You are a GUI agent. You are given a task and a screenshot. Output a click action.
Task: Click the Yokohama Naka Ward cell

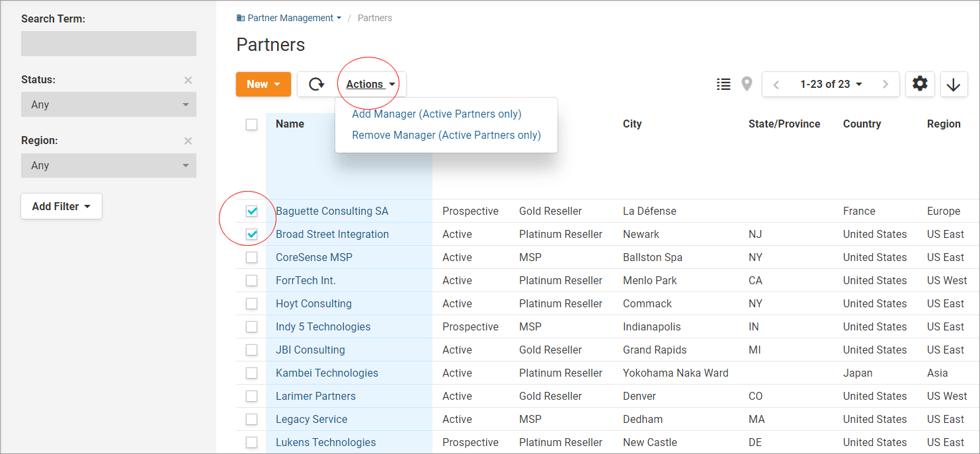(x=676, y=373)
